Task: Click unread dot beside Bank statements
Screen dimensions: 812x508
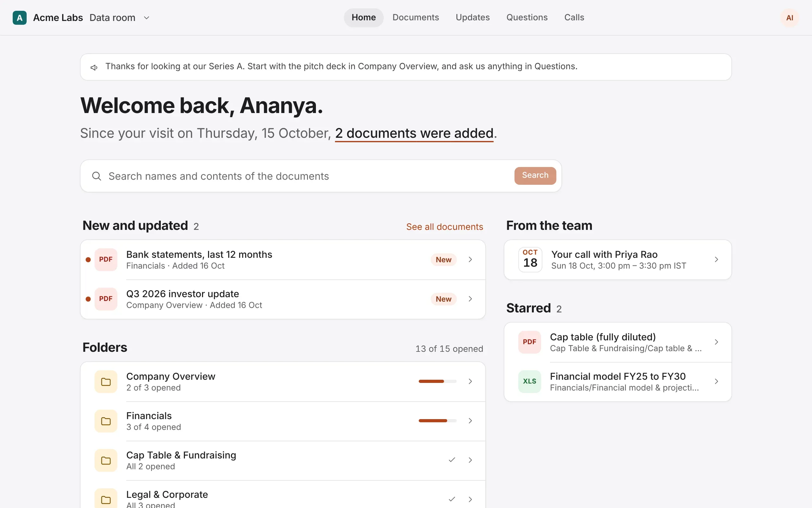Action: [x=88, y=259]
